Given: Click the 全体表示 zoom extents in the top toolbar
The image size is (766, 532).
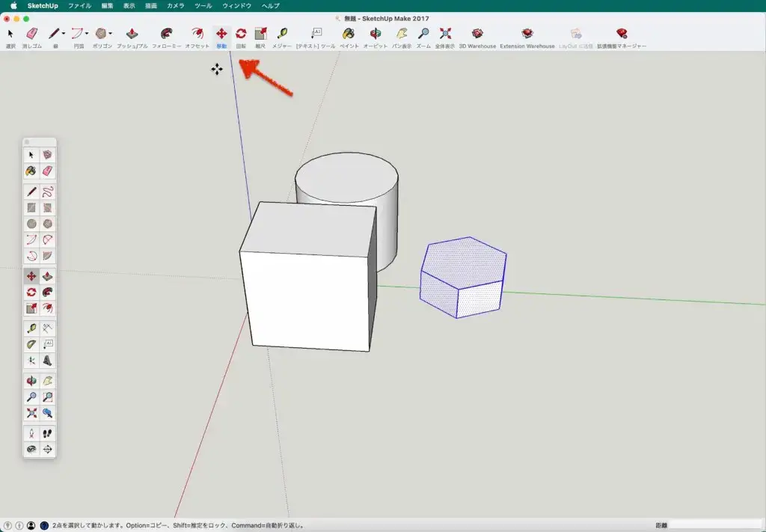Looking at the screenshot, I should click(x=445, y=34).
